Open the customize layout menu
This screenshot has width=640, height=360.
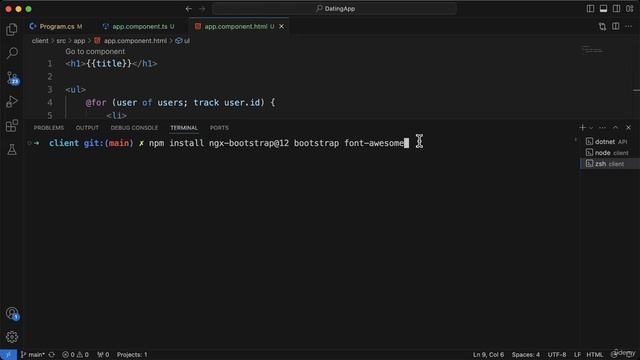point(629,9)
